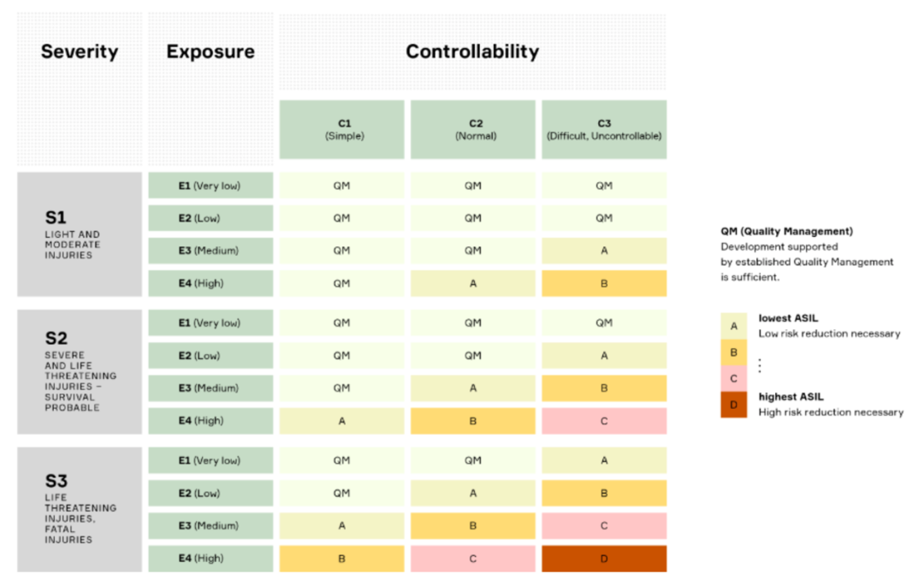Click the legend's dark D highest ASIL swatch

coord(733,405)
